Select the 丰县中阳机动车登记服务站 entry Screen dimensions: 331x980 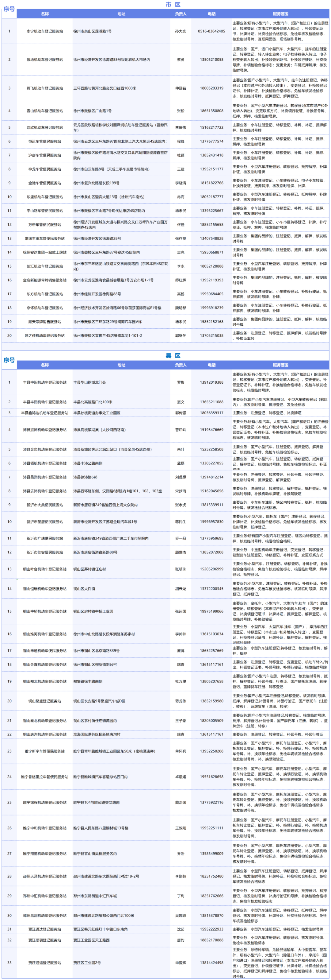point(45,382)
